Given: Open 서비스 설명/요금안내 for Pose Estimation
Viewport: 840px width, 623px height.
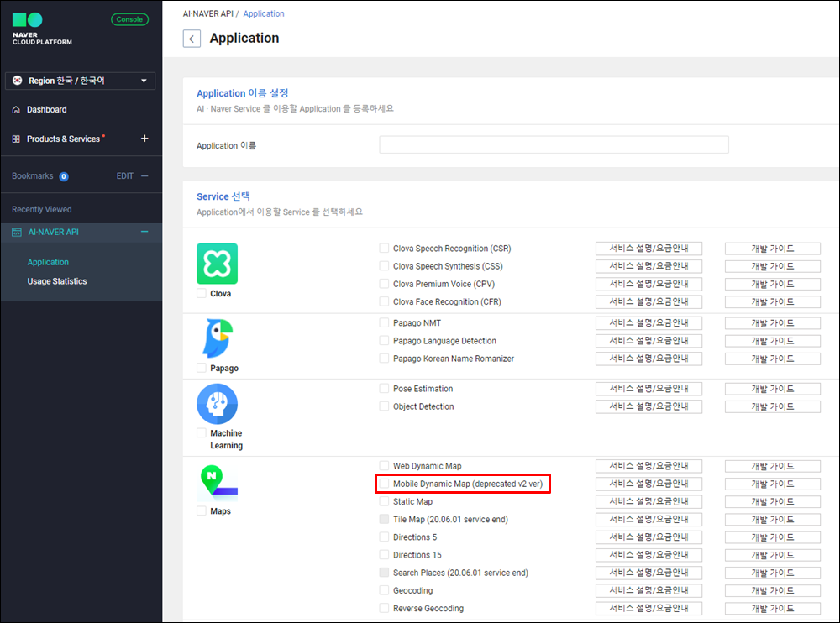Looking at the screenshot, I should click(x=648, y=389).
